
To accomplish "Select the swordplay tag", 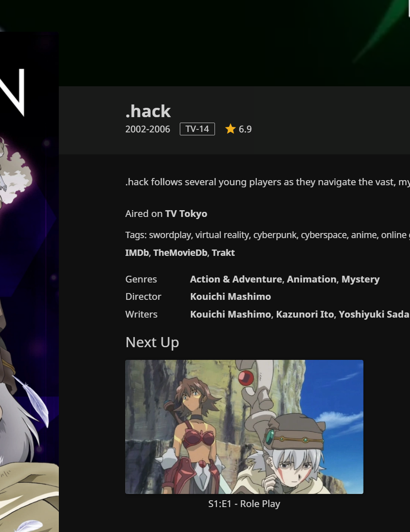I will point(170,235).
